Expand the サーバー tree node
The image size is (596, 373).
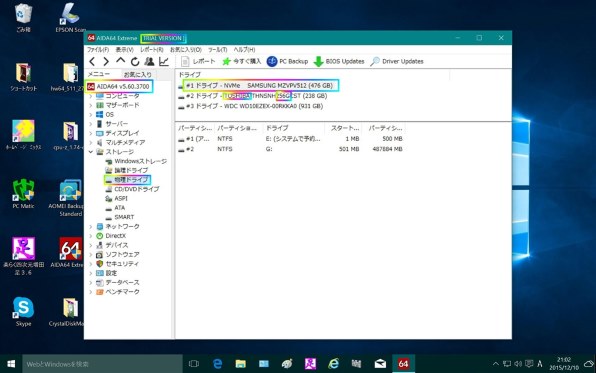pos(90,124)
